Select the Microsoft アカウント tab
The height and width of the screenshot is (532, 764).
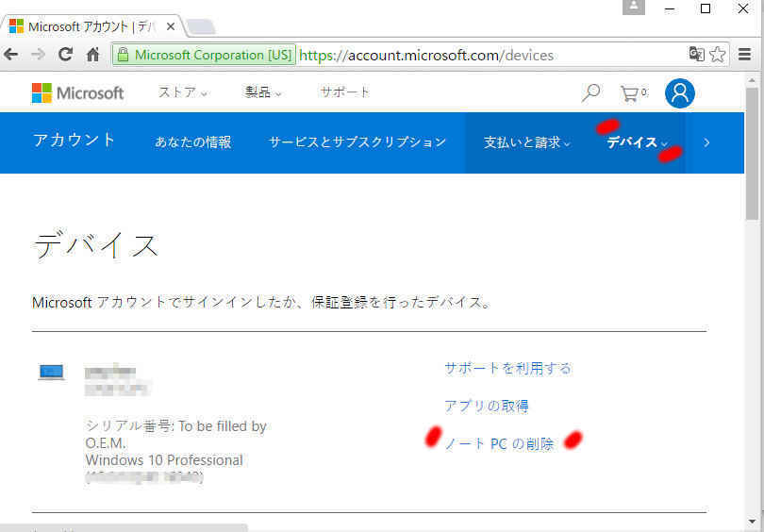(x=91, y=26)
